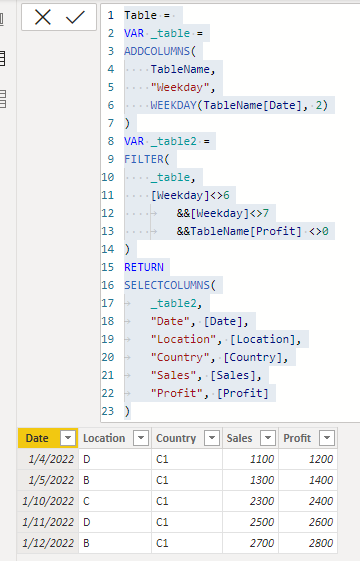Click the date cell 1/12/2022

[x=48, y=543]
